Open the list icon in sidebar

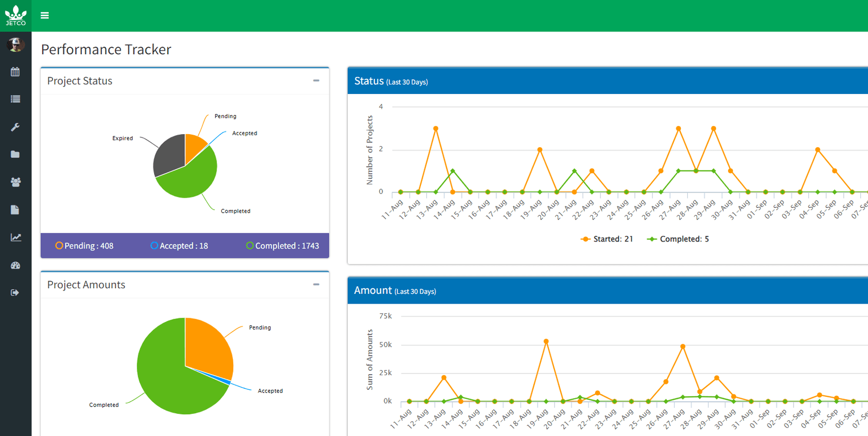coord(15,99)
